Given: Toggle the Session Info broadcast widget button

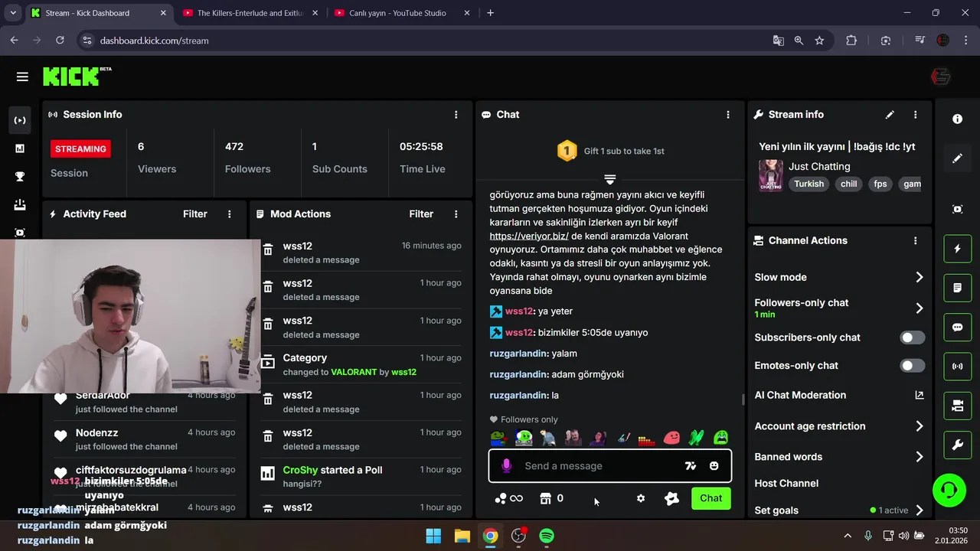Looking at the screenshot, I should tap(958, 367).
